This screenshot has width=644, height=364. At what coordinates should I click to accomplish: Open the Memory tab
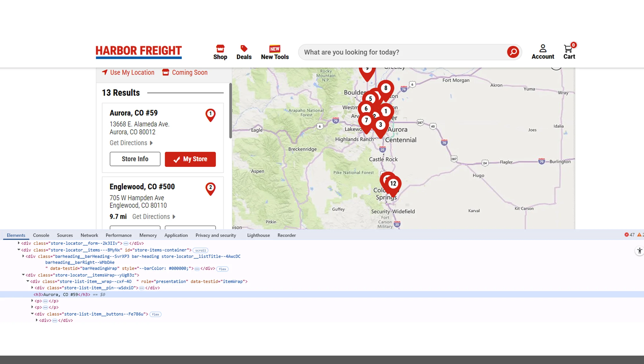coord(148,235)
